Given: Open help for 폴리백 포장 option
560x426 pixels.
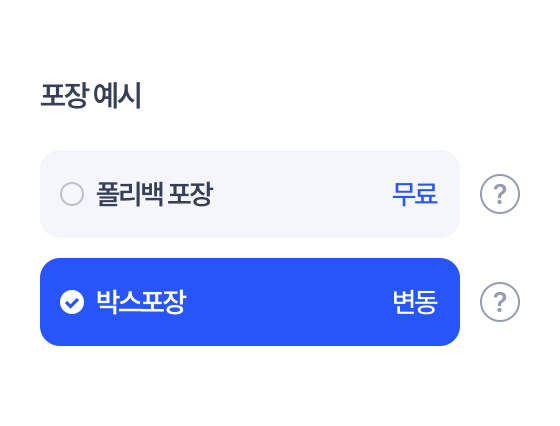Looking at the screenshot, I should 500,194.
